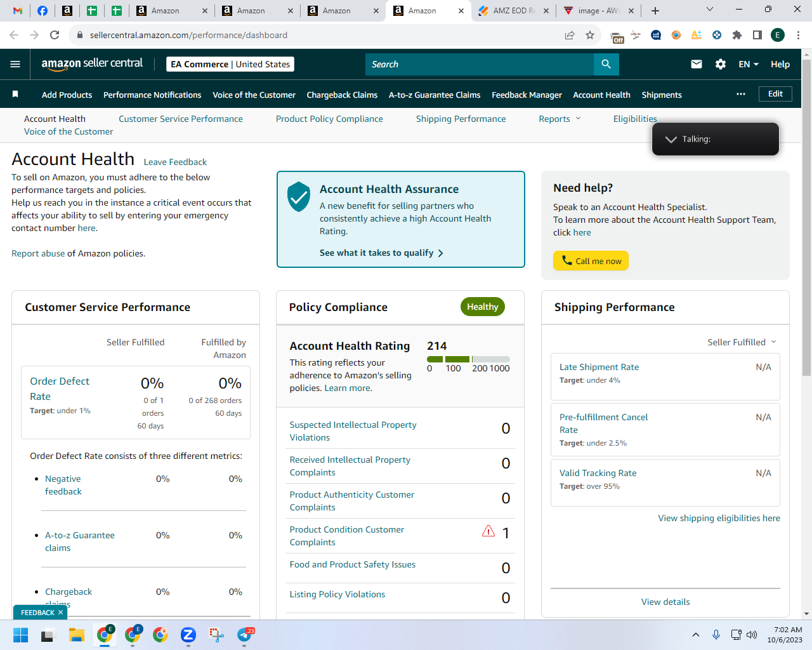Switch to Product Policy Compliance tab
Screen dimensions: 812x650
pyautogui.click(x=329, y=119)
